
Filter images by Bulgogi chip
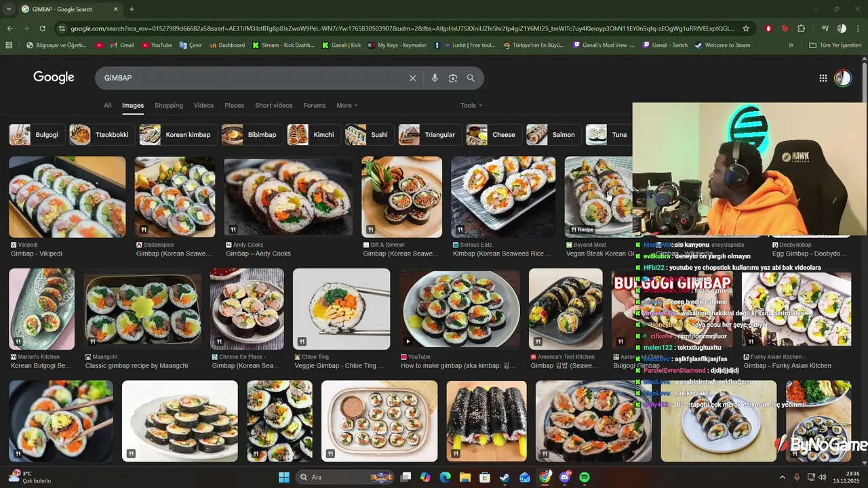click(37, 134)
